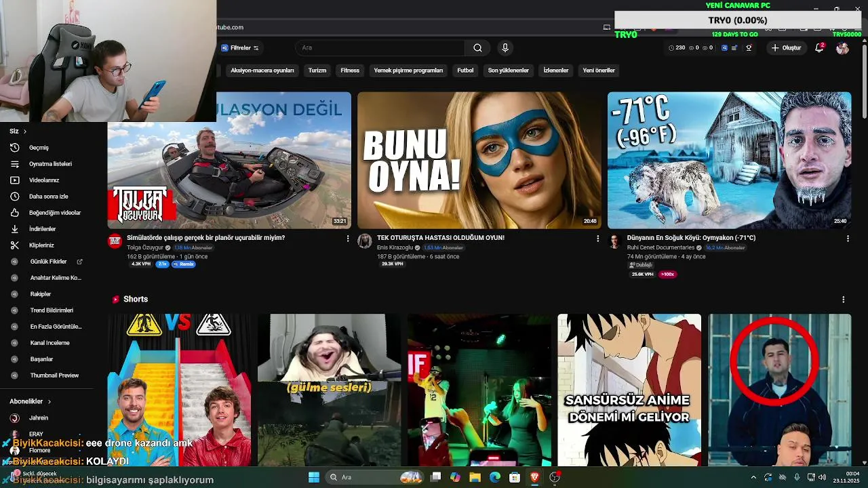The height and width of the screenshot is (488, 868).
Task: Open gülme sesleri Short thumbnail
Action: click(329, 390)
